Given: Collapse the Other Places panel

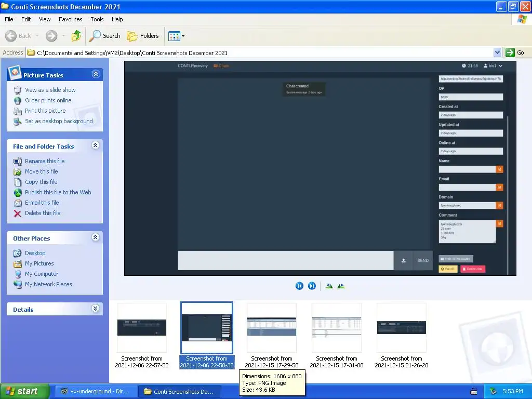Looking at the screenshot, I should (96, 237).
